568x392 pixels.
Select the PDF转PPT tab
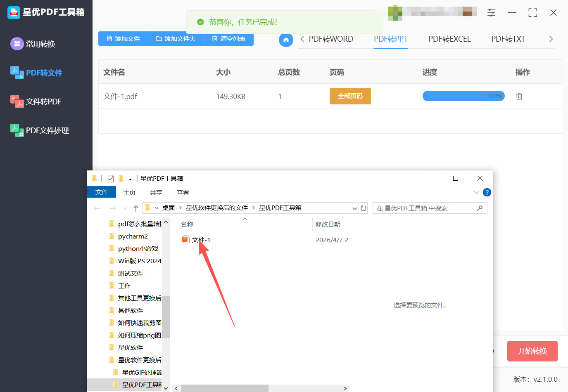pos(391,39)
